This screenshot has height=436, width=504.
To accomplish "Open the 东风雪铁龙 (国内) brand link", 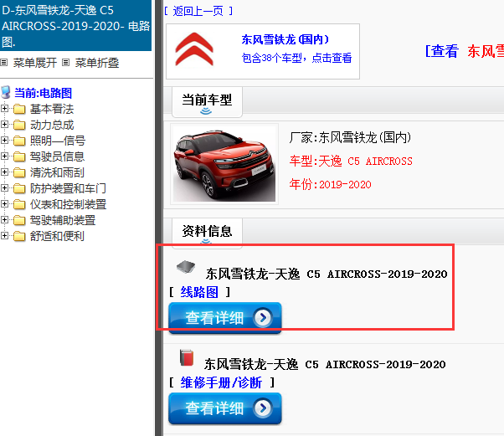I will pos(285,39).
